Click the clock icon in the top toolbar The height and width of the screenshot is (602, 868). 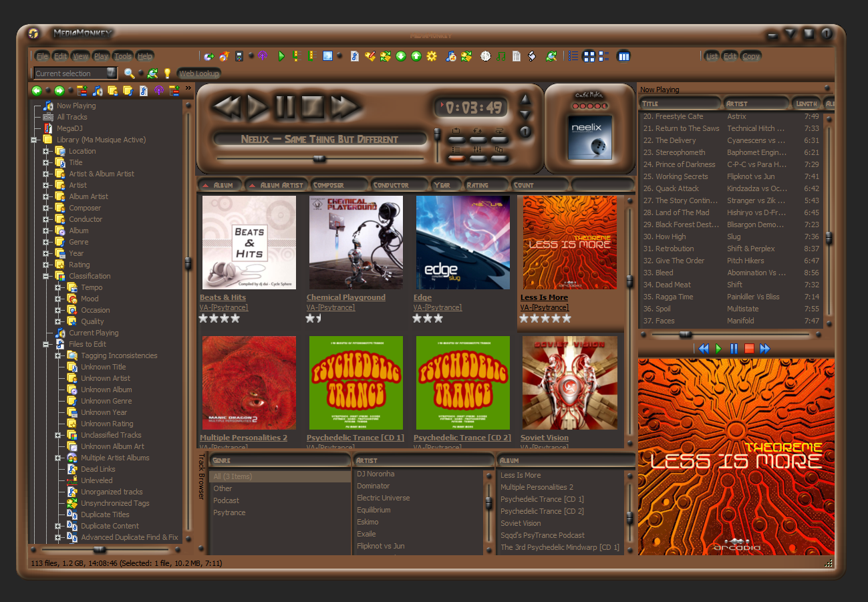click(x=485, y=56)
